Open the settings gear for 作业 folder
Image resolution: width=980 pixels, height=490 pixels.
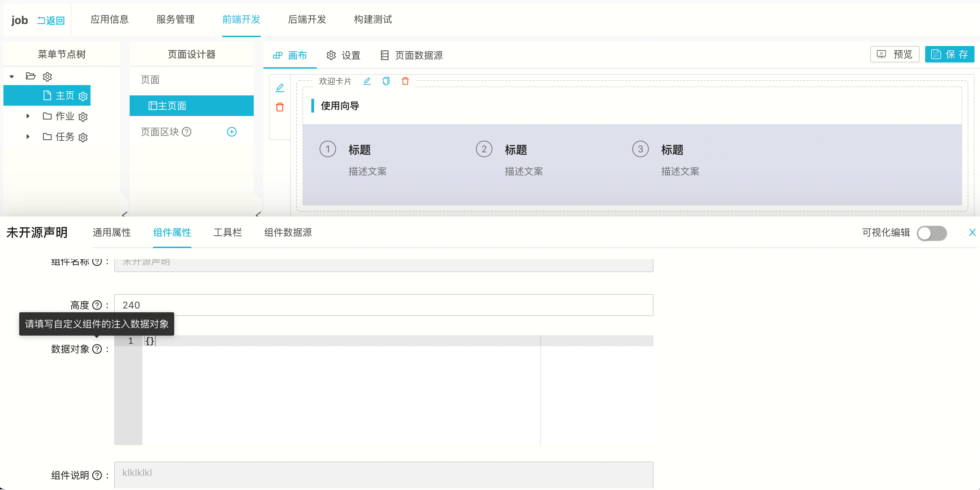pos(83,117)
